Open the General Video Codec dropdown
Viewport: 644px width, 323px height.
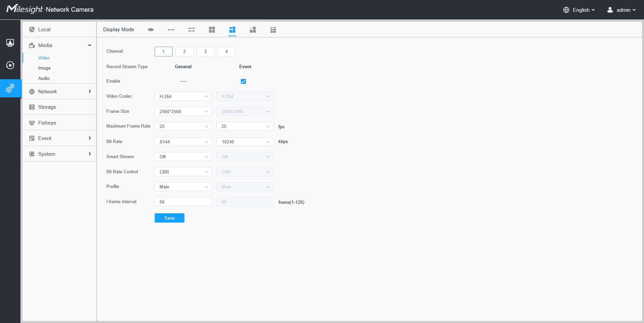click(x=183, y=96)
